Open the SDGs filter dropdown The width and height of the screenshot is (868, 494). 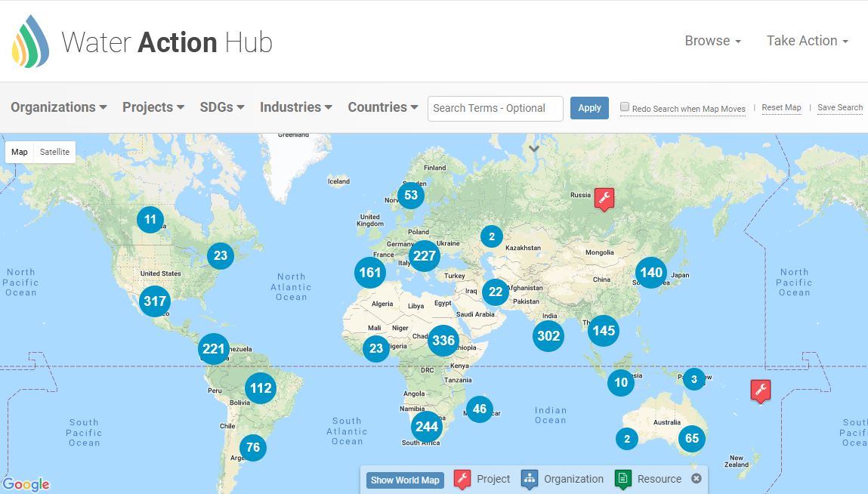point(222,107)
